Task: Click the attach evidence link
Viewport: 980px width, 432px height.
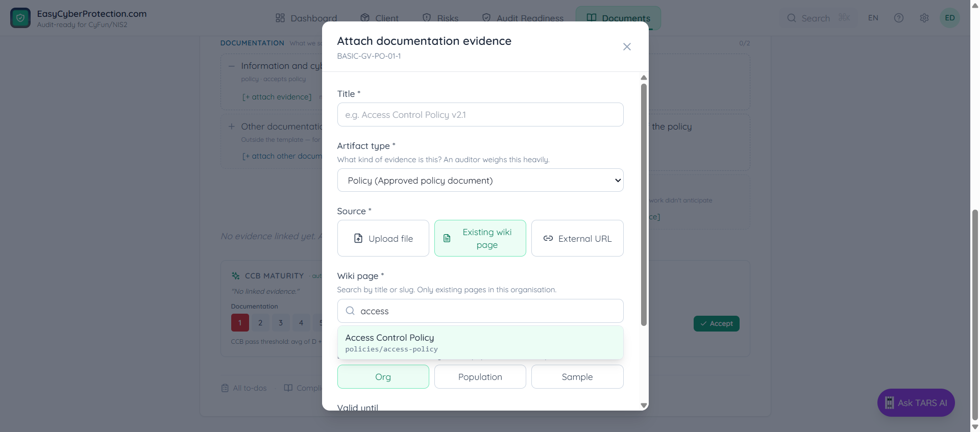Action: [x=277, y=97]
